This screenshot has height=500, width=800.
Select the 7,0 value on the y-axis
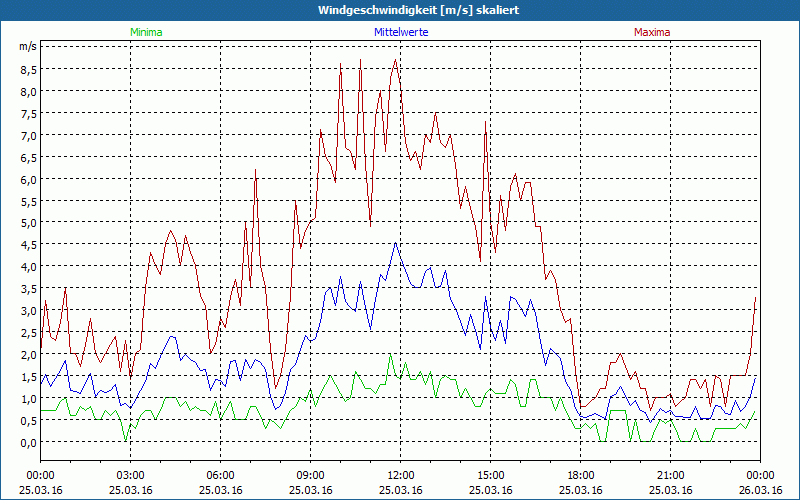click(27, 136)
